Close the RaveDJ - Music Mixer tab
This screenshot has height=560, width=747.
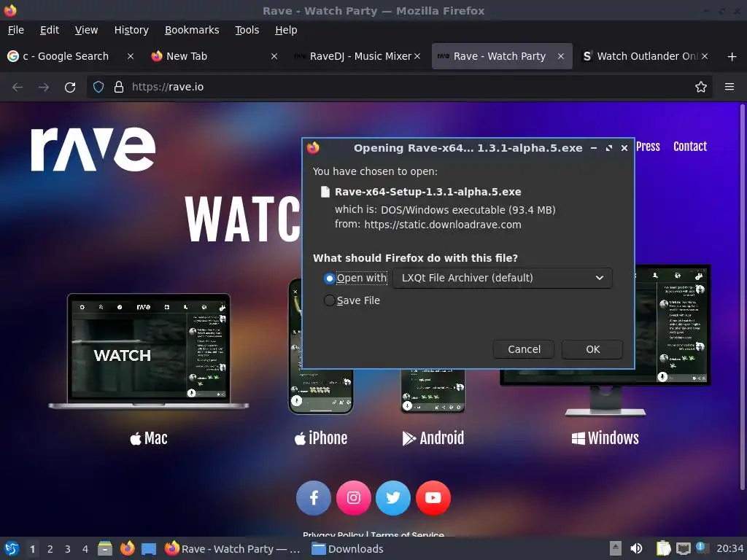(417, 56)
